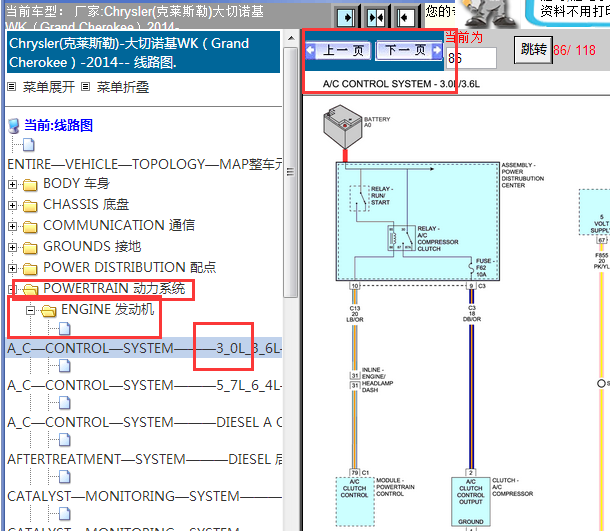Click the C13 20 LB/OR wire label
Screen dimensions: 610x531
tap(356, 314)
